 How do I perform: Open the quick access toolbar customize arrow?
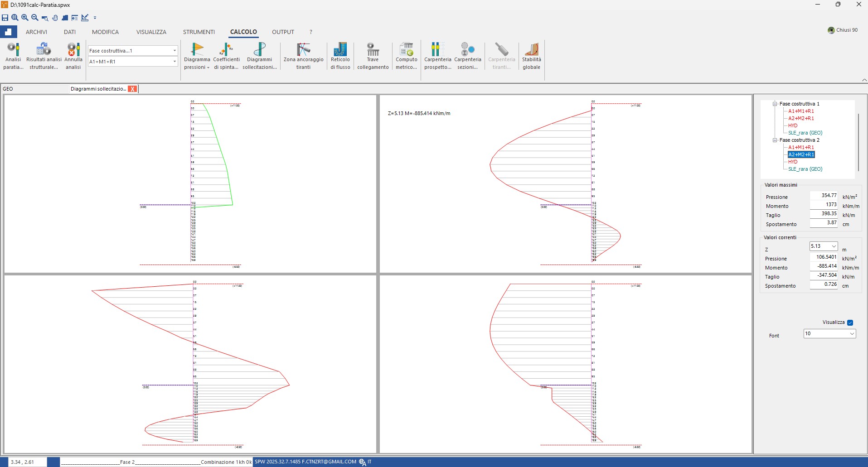coord(95,18)
